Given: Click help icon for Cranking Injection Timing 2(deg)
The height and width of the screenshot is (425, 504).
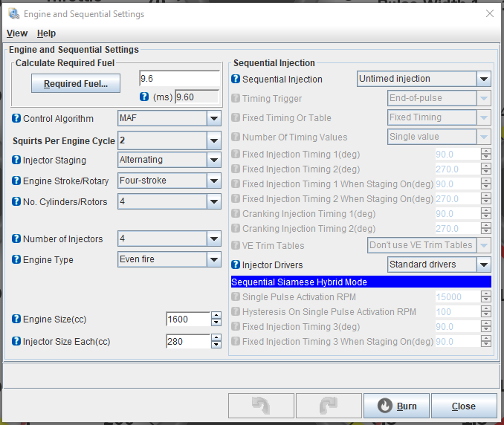Looking at the screenshot, I should click(236, 228).
